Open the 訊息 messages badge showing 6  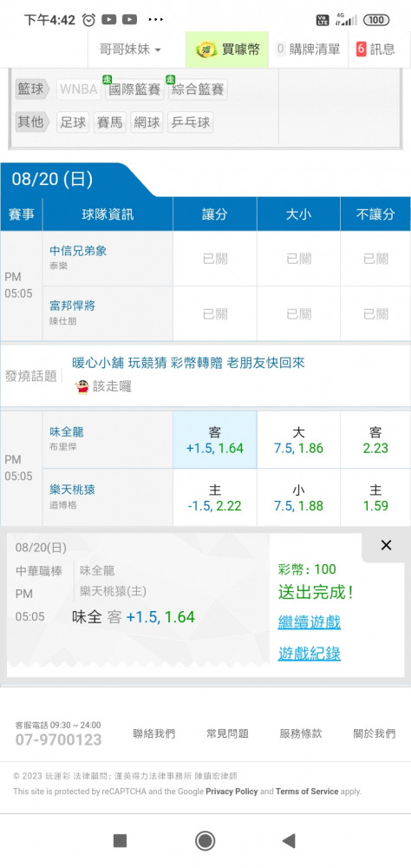pyautogui.click(x=376, y=49)
